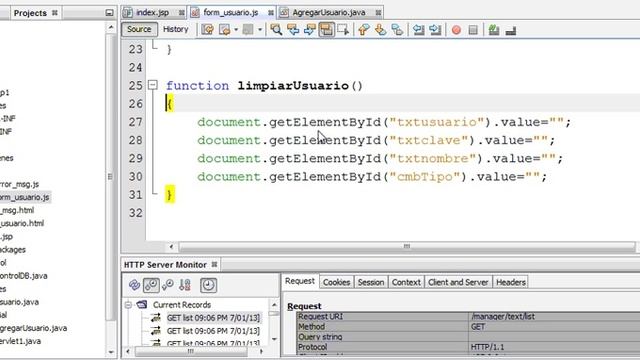The width and height of the screenshot is (640, 360).
Task: Click the Shift Line Left icon
Action: tap(418, 30)
